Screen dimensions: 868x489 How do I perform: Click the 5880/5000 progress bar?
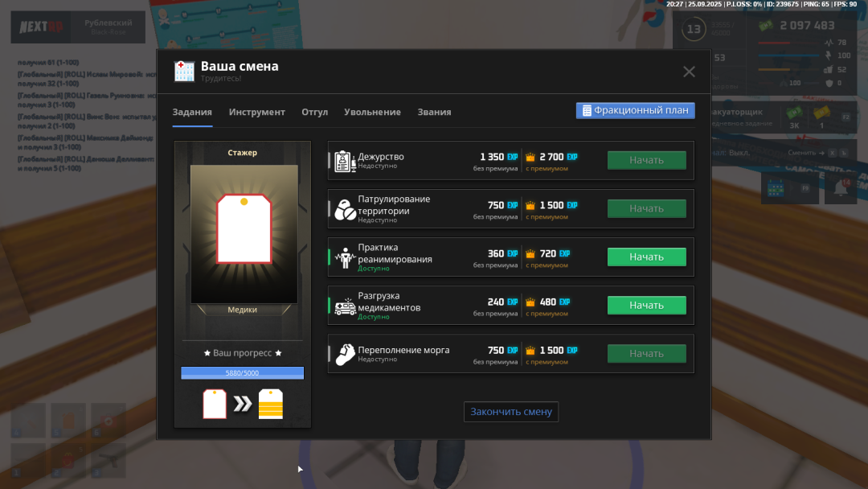(x=242, y=372)
